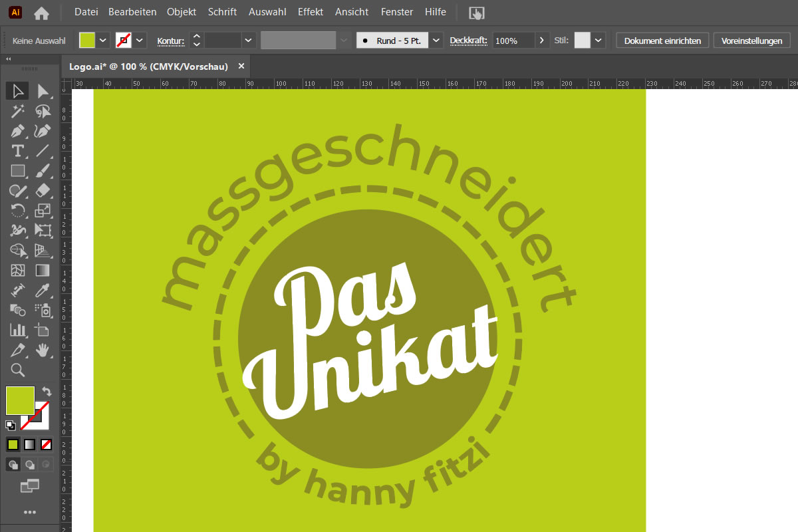798x532 pixels.
Task: Select the Eyedropper tool
Action: click(x=43, y=291)
